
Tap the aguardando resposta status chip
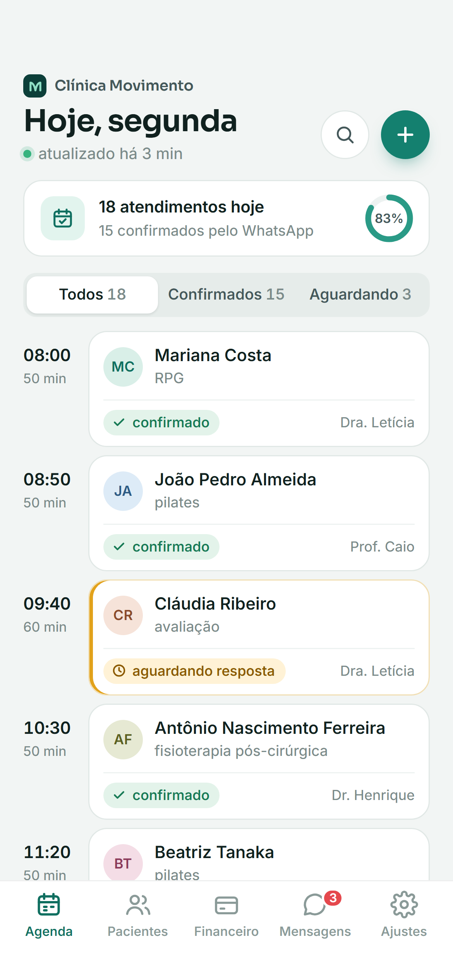(x=194, y=671)
